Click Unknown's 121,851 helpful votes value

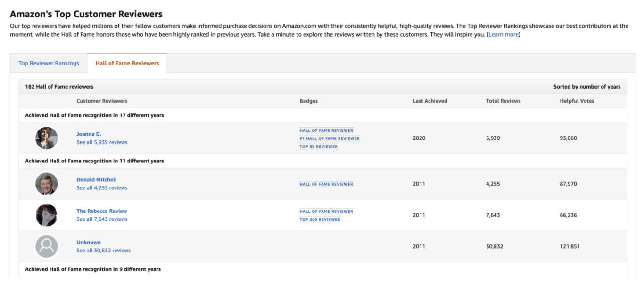tap(570, 246)
